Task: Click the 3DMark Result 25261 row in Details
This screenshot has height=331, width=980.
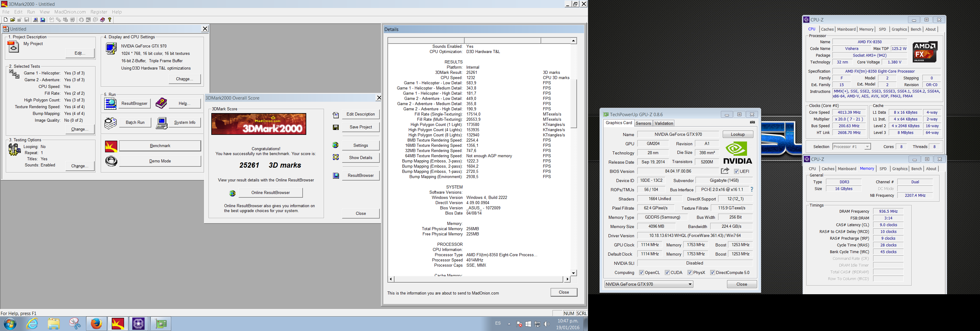Action: (479, 72)
